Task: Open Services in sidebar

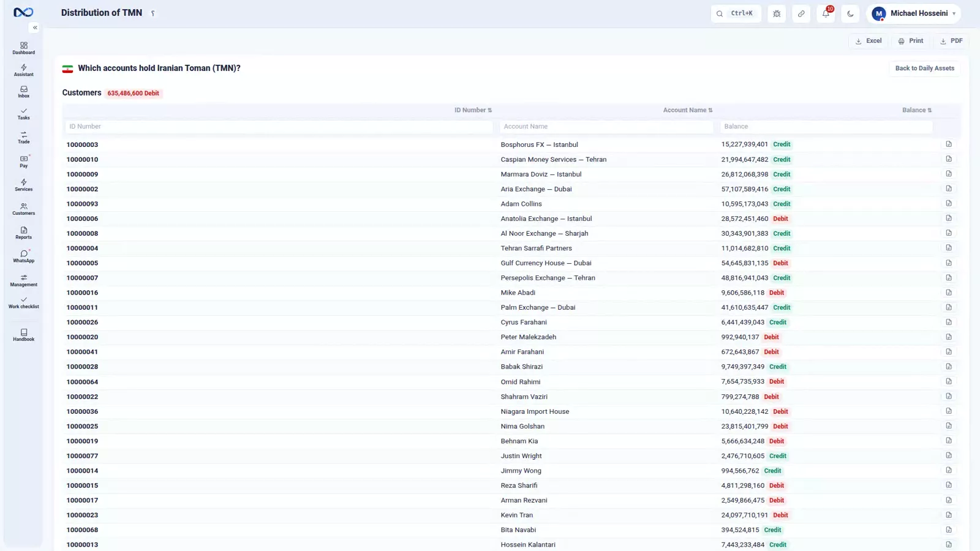Action: (23, 185)
